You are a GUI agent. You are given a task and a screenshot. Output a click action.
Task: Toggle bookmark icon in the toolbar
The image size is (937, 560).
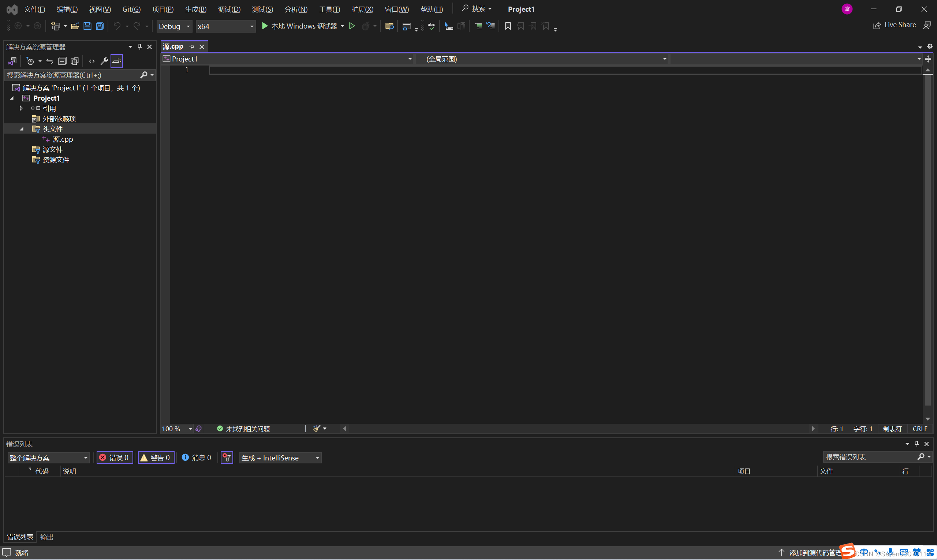tap(508, 26)
